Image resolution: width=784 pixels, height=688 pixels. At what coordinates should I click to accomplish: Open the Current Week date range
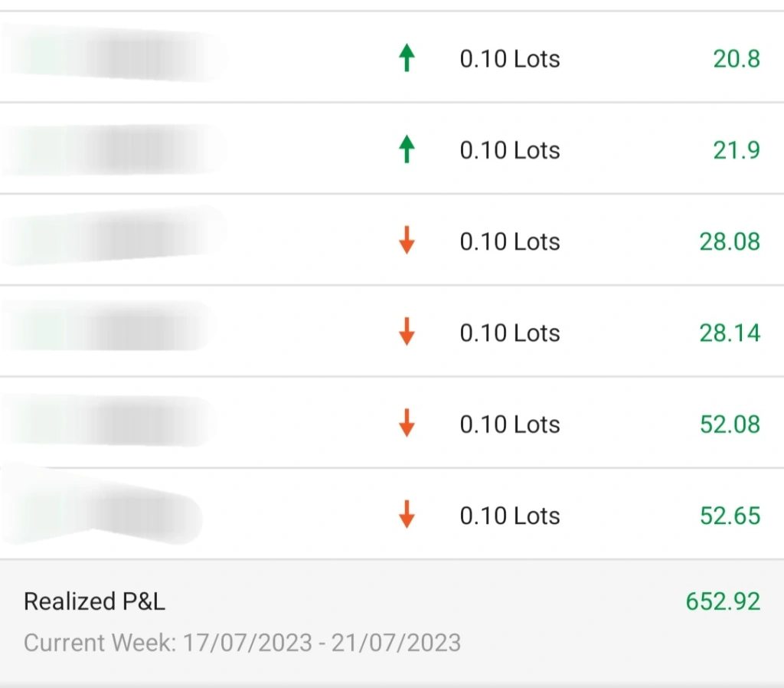point(242,643)
